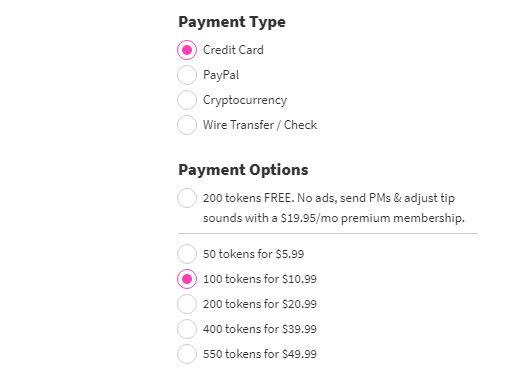
Task: Pick Wire Transfer / Check radio button
Action: click(187, 125)
